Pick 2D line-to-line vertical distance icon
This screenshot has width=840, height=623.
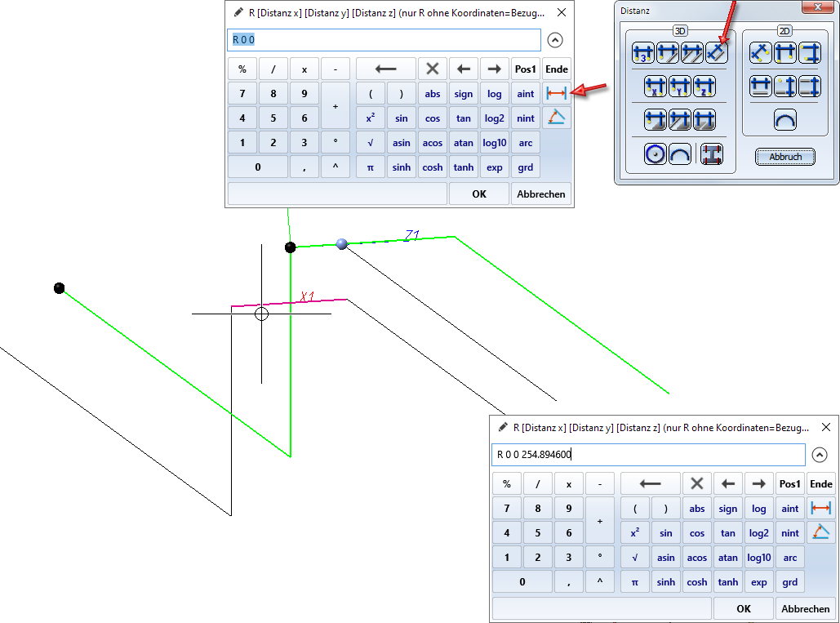pos(810,87)
